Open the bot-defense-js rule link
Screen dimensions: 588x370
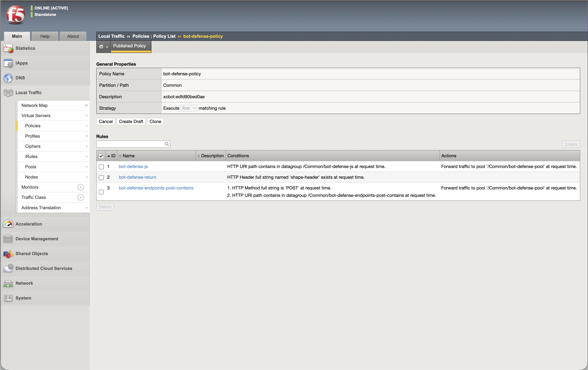pyautogui.click(x=133, y=166)
